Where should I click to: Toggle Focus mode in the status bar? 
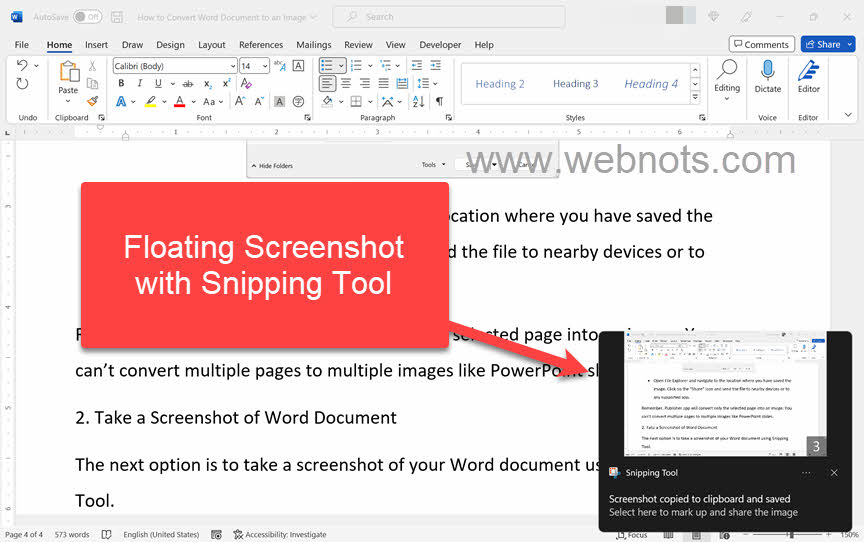(632, 535)
